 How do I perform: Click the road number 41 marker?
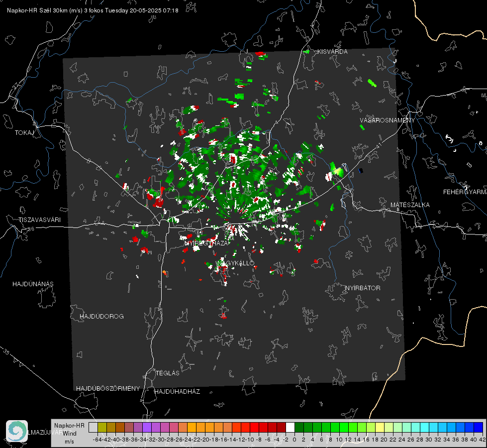379,145
